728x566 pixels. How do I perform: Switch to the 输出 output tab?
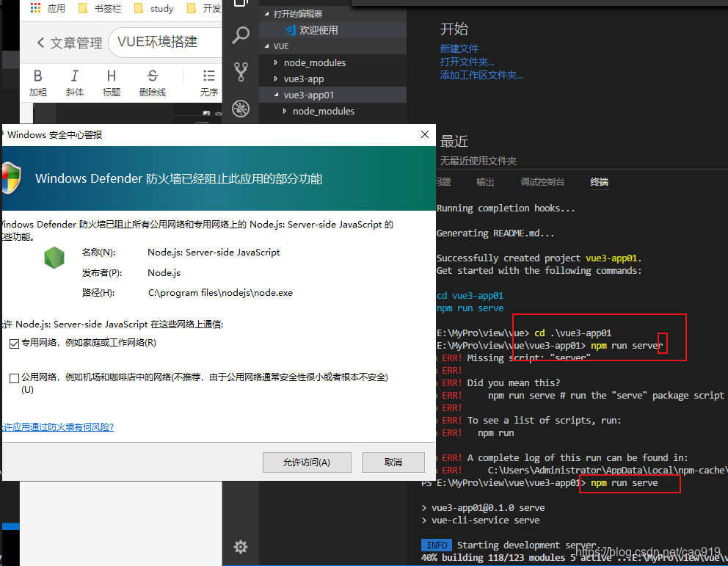coord(485,182)
